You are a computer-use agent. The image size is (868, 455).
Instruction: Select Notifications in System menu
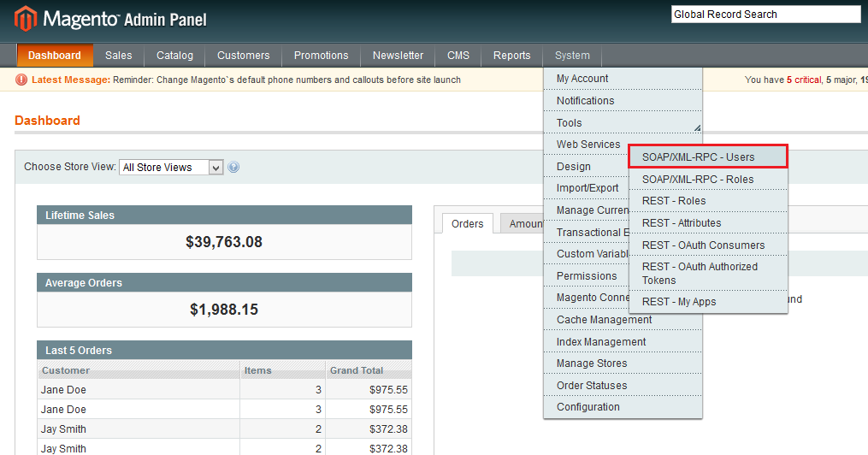click(623, 101)
